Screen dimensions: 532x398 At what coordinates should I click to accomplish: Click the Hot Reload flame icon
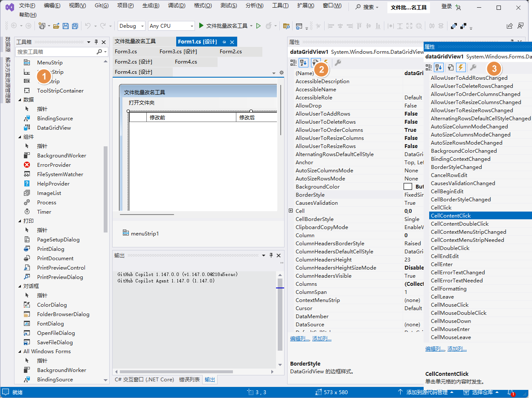pos(269,26)
